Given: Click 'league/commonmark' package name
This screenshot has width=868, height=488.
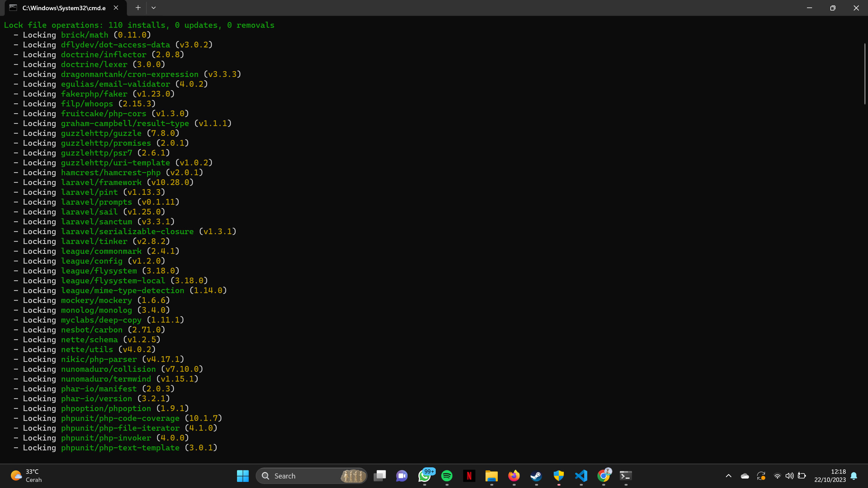Looking at the screenshot, I should coord(101,251).
